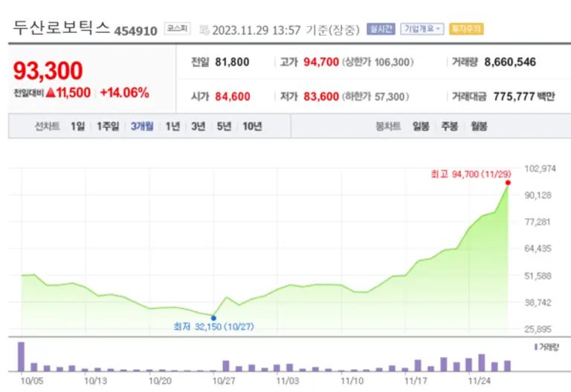Image resolution: width=571 pixels, height=392 pixels.
Task: Click the 코스피 market badge
Action: coord(176,29)
